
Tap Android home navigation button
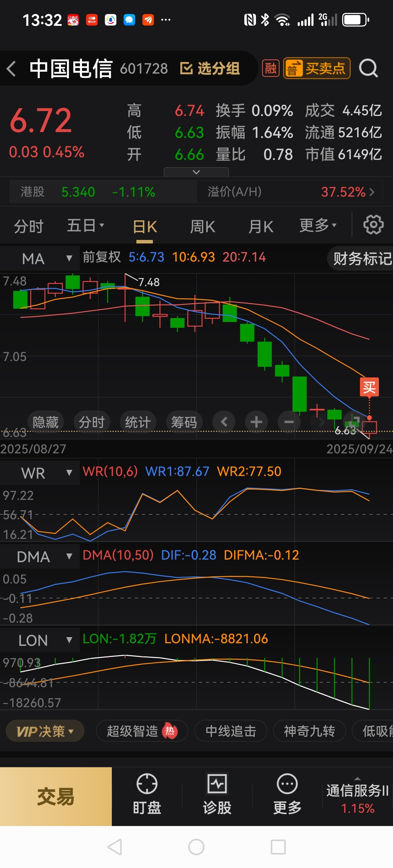pyautogui.click(x=196, y=847)
